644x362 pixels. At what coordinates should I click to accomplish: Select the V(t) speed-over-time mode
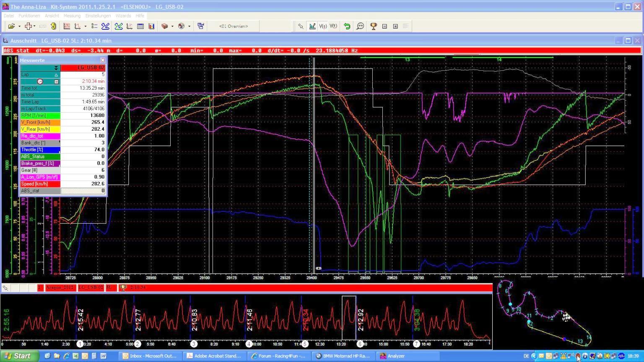point(333,26)
